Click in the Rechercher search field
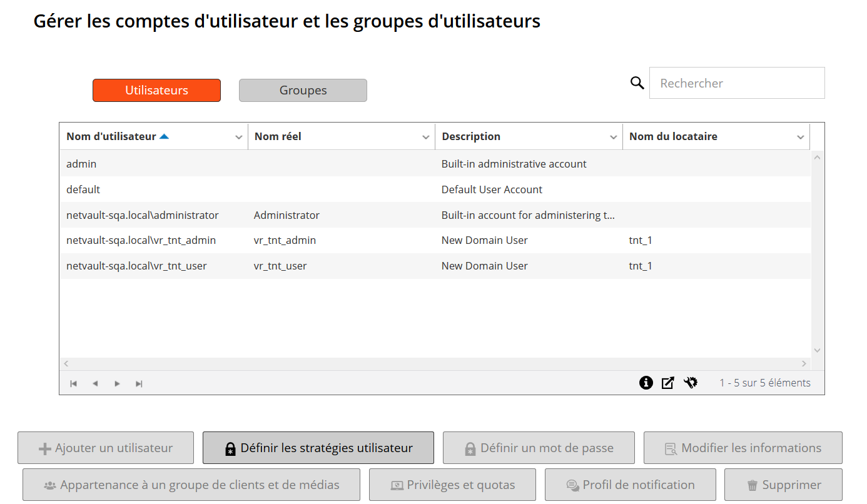The width and height of the screenshot is (867, 504). 737,83
